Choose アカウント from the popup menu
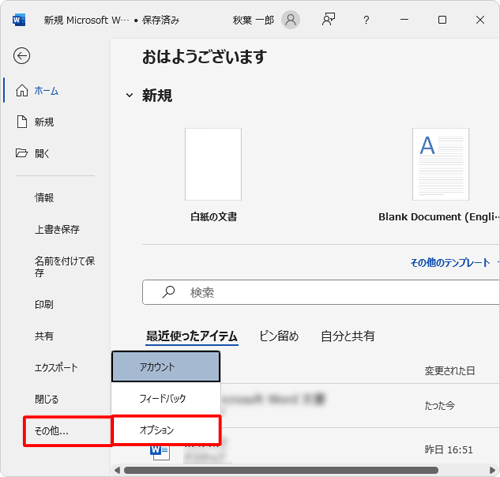500x477 pixels. tap(166, 367)
